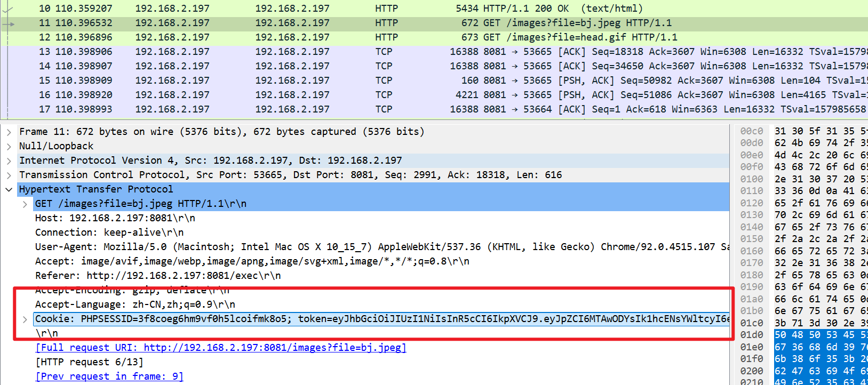
Task: Expand the GET /images?file=bj.jpeg request line
Action: [x=25, y=204]
